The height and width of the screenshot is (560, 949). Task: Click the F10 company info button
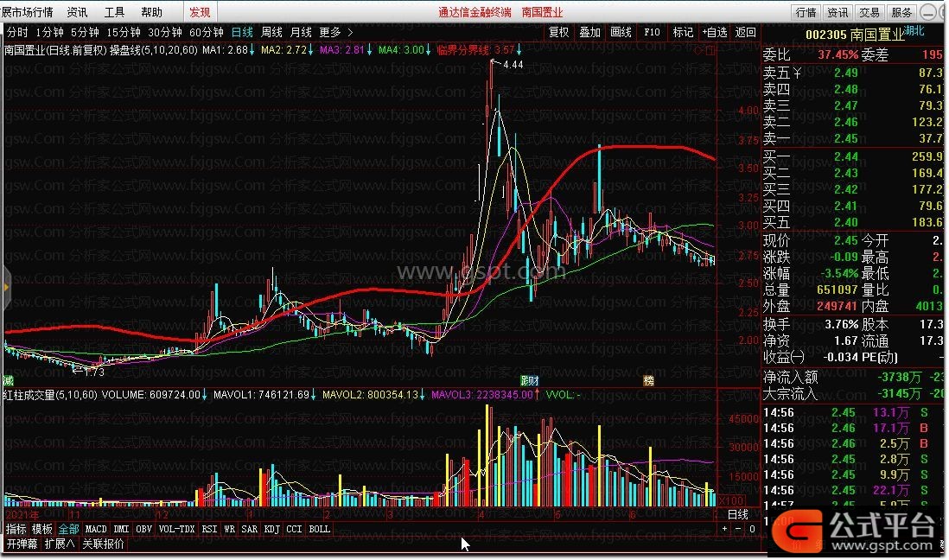[652, 32]
